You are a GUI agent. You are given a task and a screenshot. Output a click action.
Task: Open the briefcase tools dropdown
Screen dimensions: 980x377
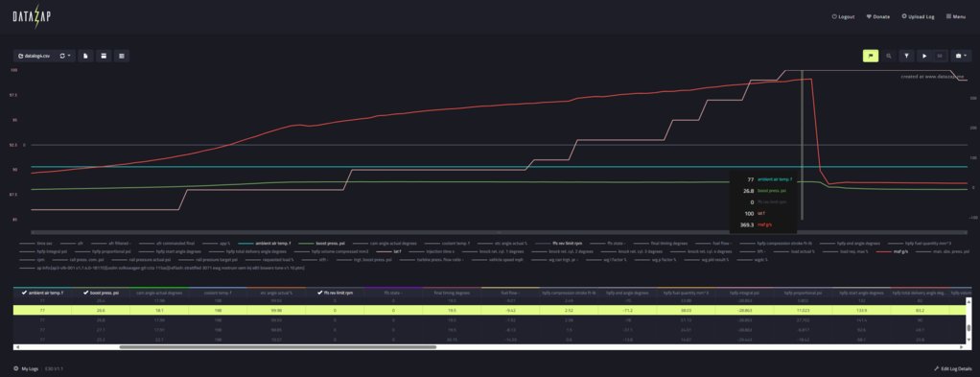[x=961, y=56]
